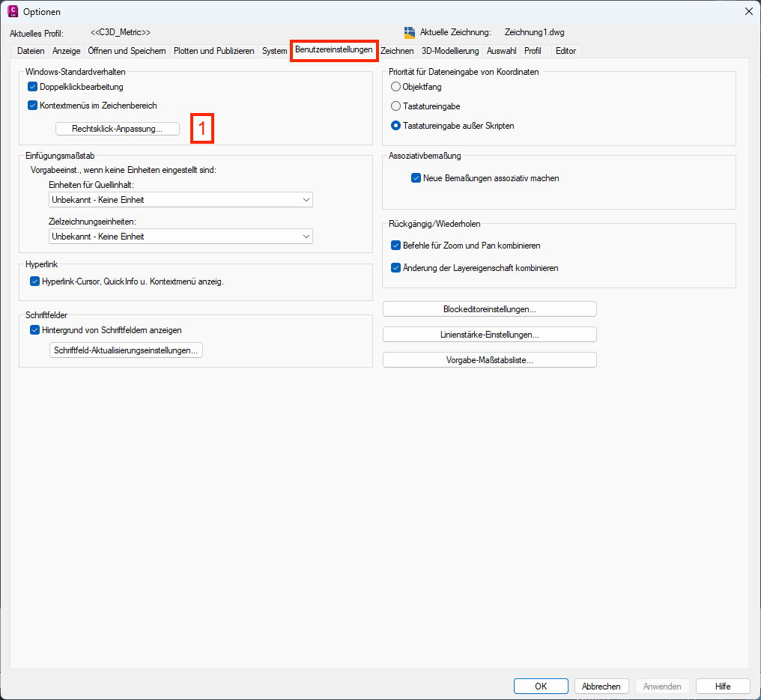761x700 pixels.
Task: Click Abbrechen to cancel
Action: [x=601, y=687]
